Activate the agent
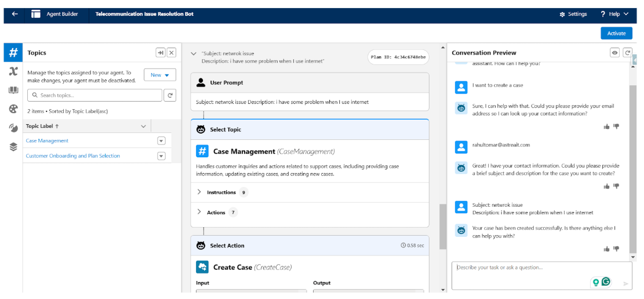The width and height of the screenshot is (644, 299). click(616, 33)
